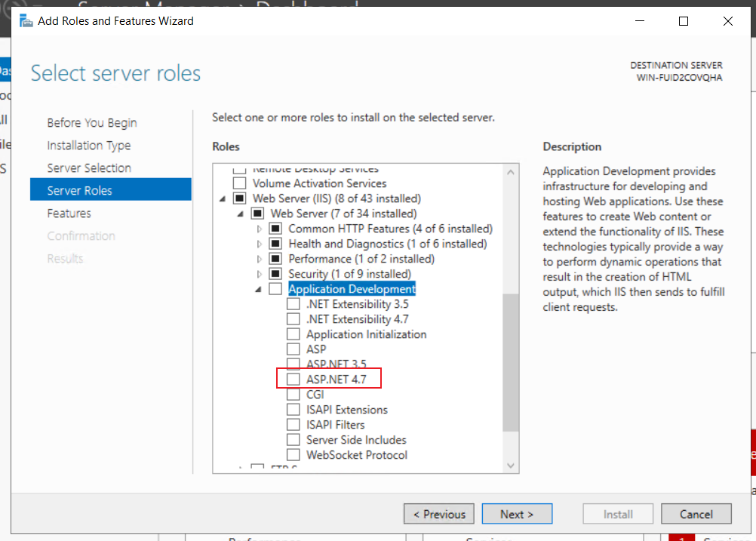The width and height of the screenshot is (756, 541).
Task: Go to the Features step
Action: point(69,213)
